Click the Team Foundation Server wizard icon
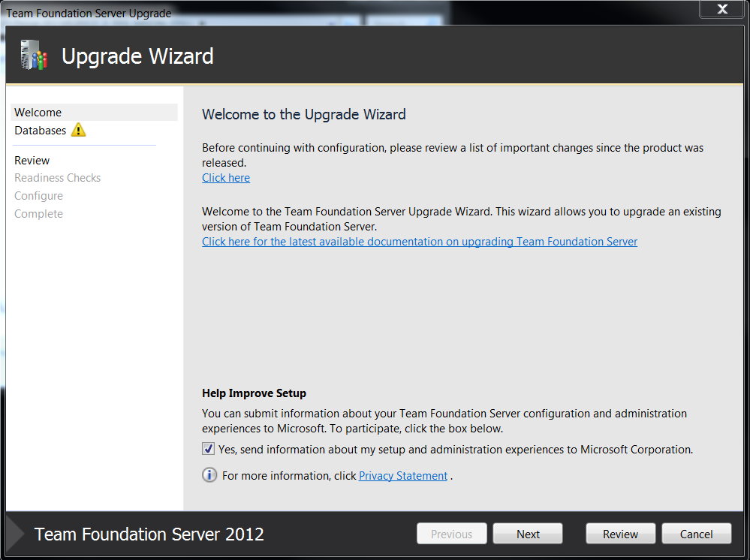Viewport: 750px width, 560px height. [x=34, y=55]
